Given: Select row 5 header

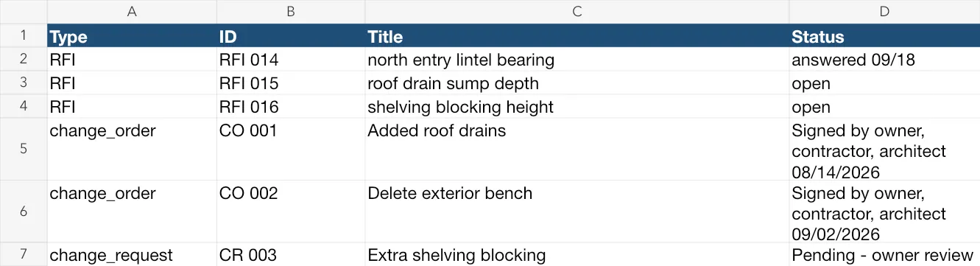Looking at the screenshot, I should click(24, 150).
